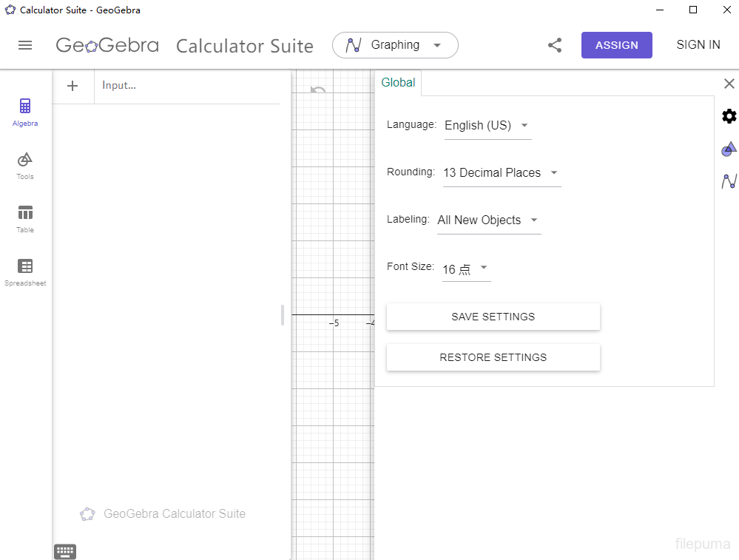
Task: Open Algebra settings curve icon
Action: pyautogui.click(x=729, y=181)
